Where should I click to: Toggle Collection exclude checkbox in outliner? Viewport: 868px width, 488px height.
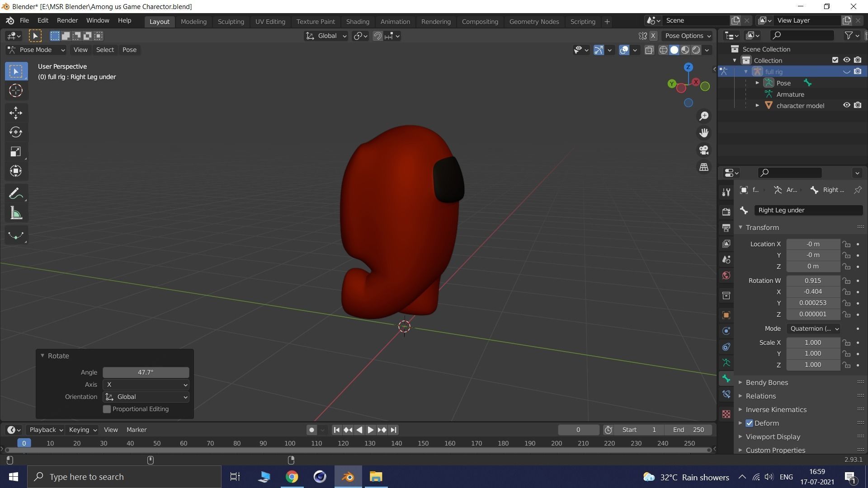[x=835, y=60]
